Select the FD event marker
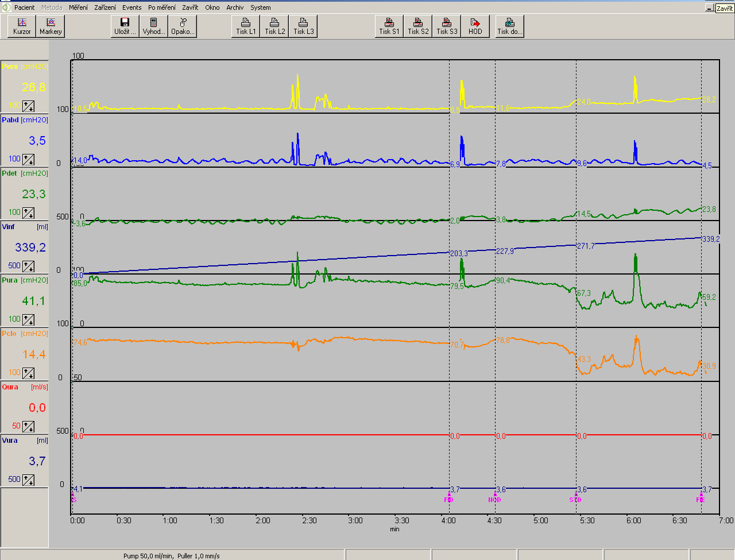The width and height of the screenshot is (735, 560). click(448, 498)
